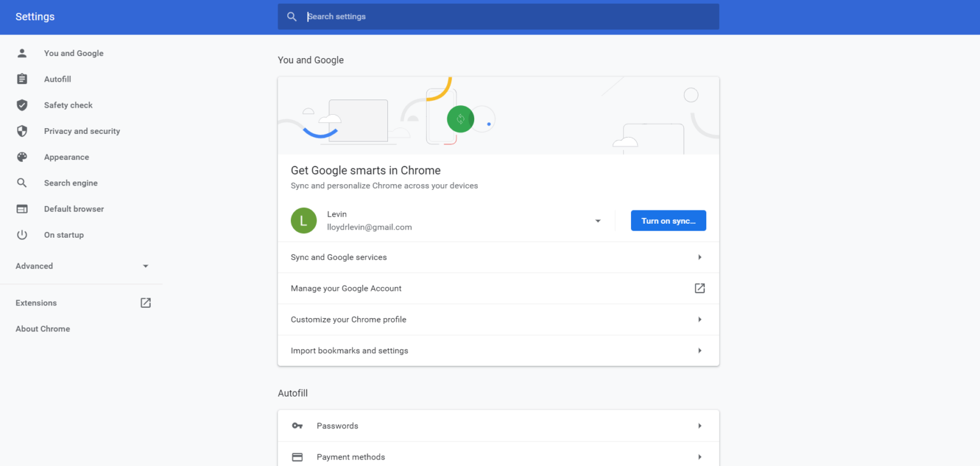Click the Import bookmarks and settings label
This screenshot has width=980, height=466.
(x=350, y=351)
